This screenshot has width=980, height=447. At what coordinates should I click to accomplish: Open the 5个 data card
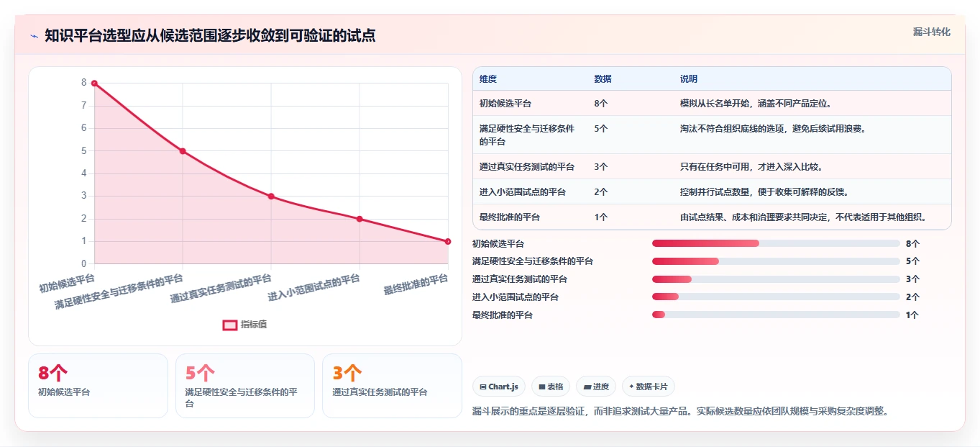[245, 386]
